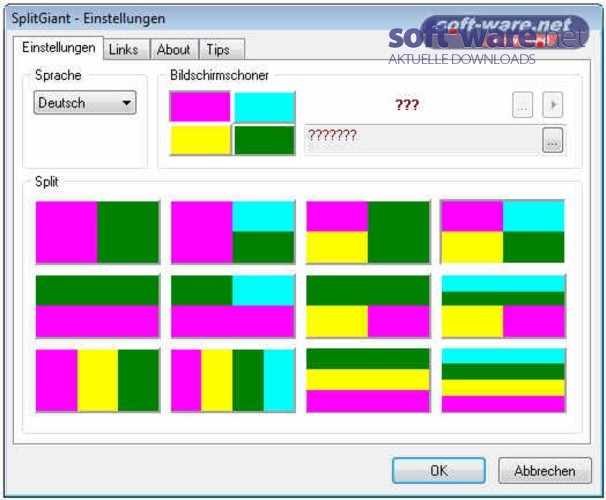This screenshot has height=500, width=606.
Task: Select the cyan screensaver quadrant
Action: tap(265, 107)
